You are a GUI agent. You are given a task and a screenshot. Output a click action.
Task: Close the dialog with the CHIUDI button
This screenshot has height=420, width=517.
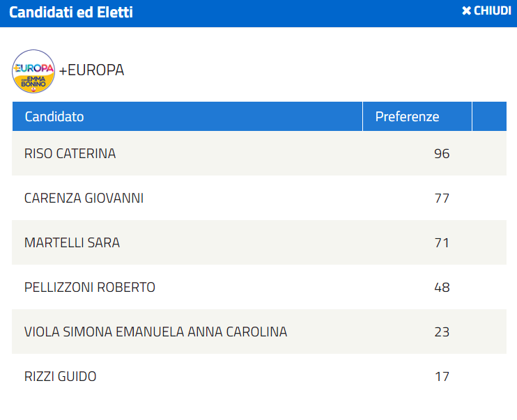pos(486,11)
